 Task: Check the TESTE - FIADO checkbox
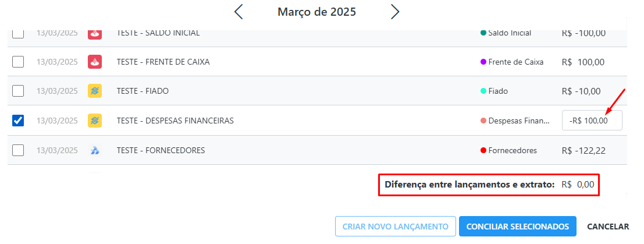point(17,91)
